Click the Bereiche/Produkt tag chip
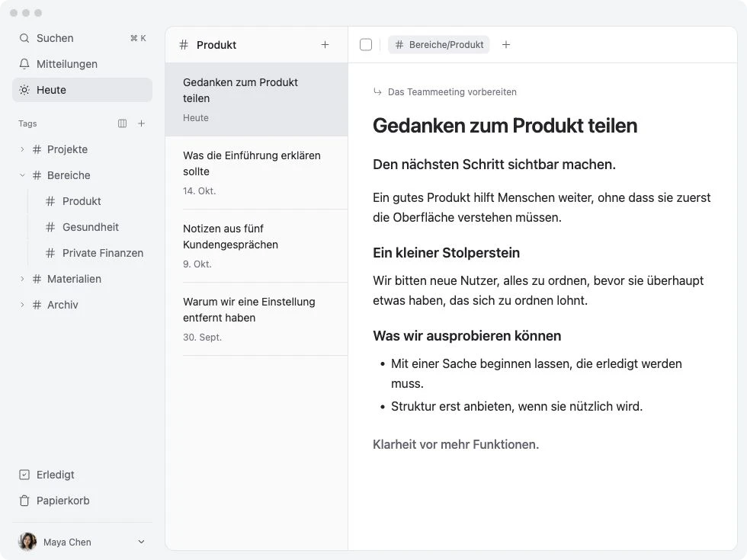The height and width of the screenshot is (560, 747). click(x=439, y=45)
